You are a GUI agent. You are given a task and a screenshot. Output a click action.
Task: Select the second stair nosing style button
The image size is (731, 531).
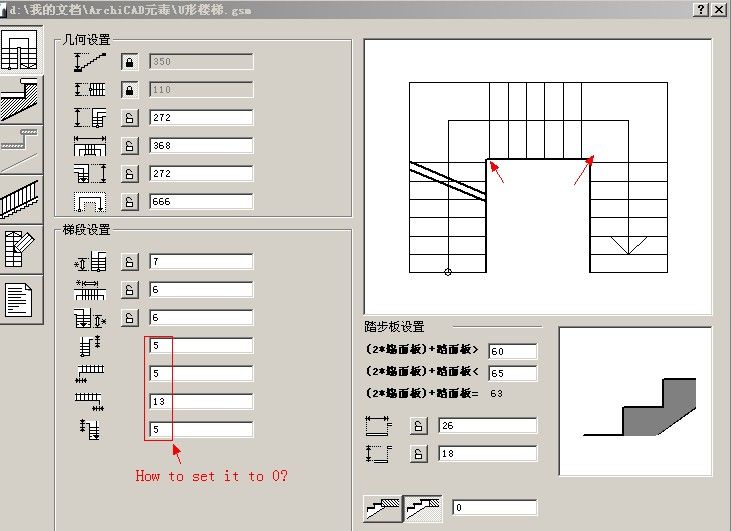point(423,508)
